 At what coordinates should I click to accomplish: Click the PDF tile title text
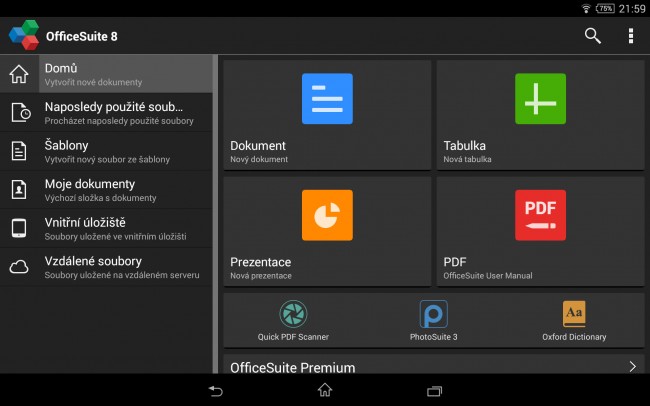point(455,262)
